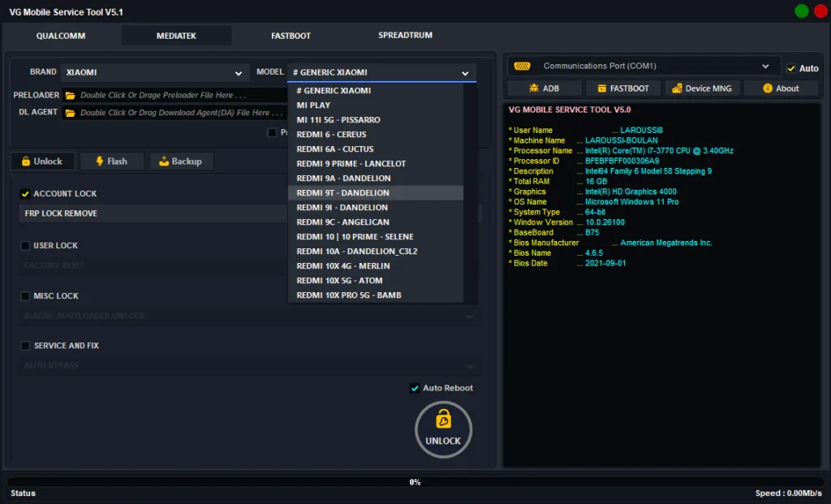Screen dimensions: 831x504
Task: Enable the USER LOCK checkbox
Action: click(25, 245)
